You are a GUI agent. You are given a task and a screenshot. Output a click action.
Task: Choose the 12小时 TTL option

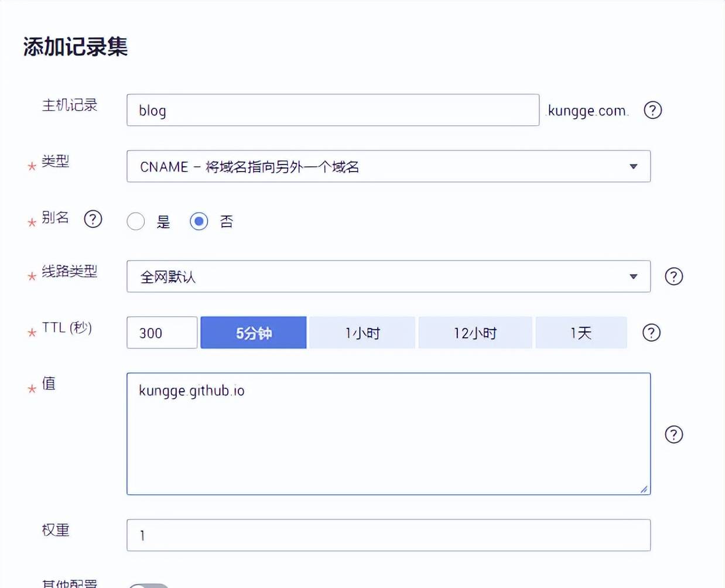tap(475, 333)
